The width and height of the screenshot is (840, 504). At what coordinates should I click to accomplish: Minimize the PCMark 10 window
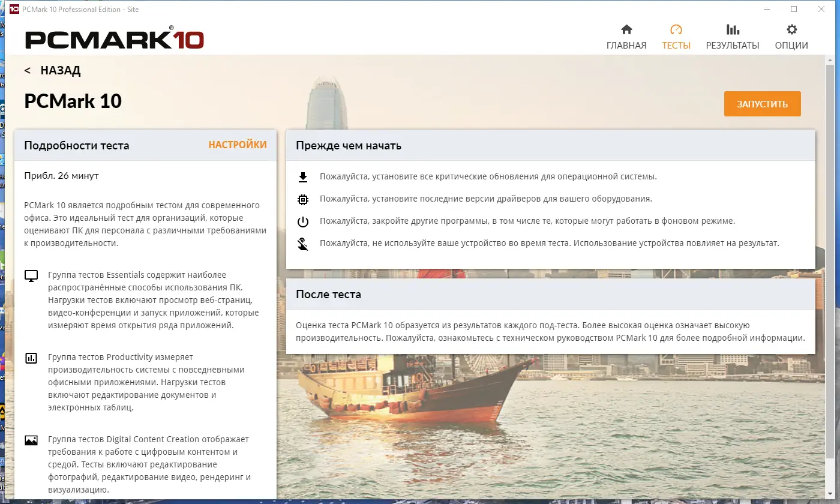(766, 9)
